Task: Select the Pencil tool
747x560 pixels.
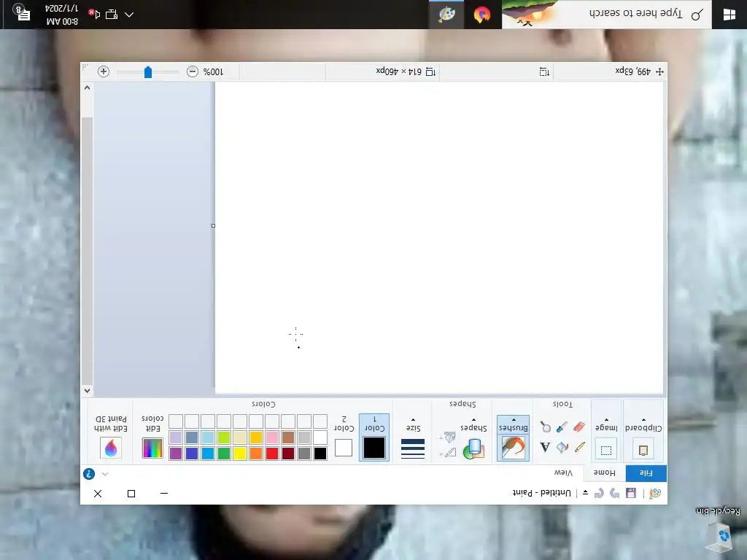Action: [579, 447]
